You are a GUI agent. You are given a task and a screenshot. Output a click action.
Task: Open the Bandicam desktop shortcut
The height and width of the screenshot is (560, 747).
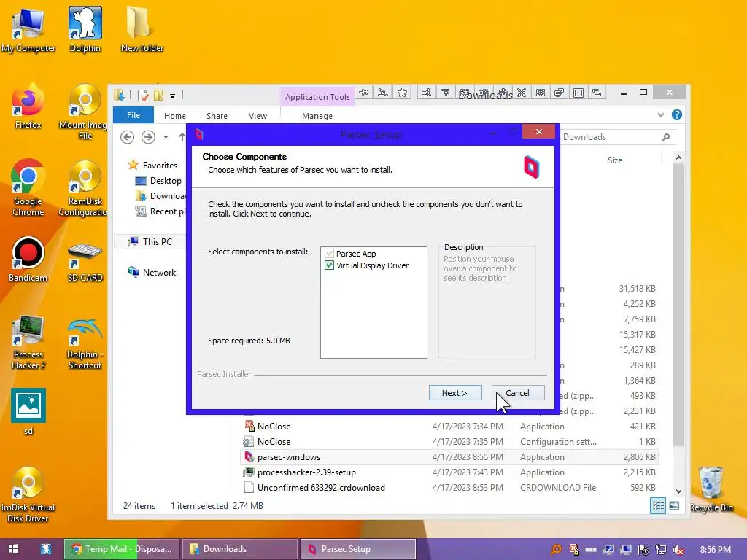(28, 260)
